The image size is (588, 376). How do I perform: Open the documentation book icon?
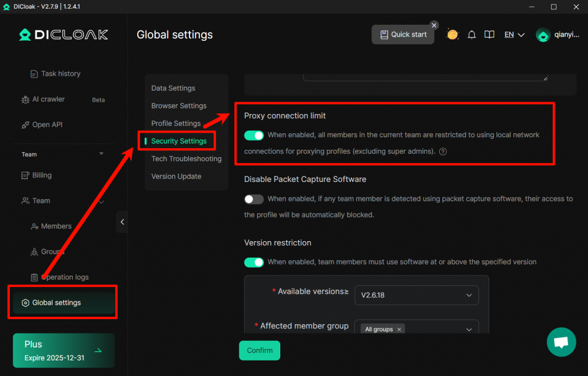coord(489,34)
